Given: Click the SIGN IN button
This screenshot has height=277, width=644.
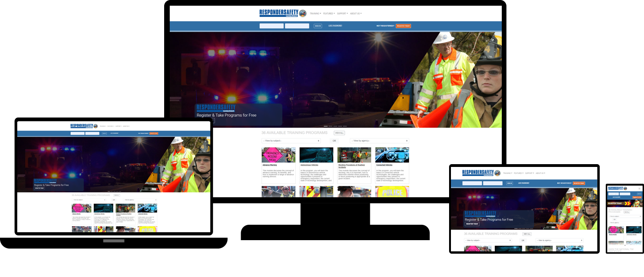Looking at the screenshot, I should (318, 26).
